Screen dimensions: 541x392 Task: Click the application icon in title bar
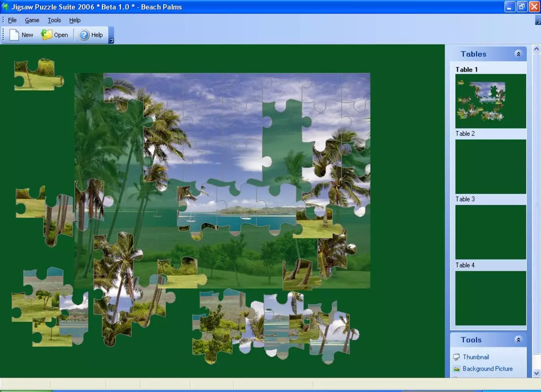5,6
